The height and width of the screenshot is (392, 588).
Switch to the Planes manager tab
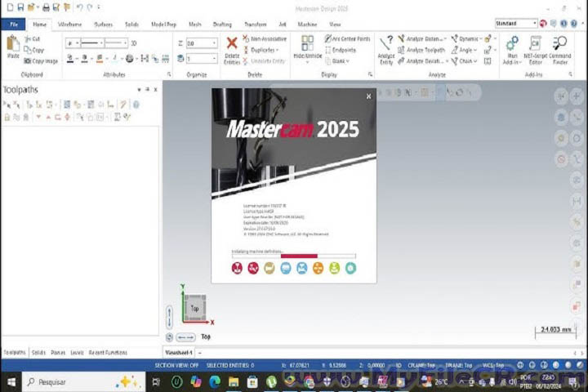pos(58,353)
